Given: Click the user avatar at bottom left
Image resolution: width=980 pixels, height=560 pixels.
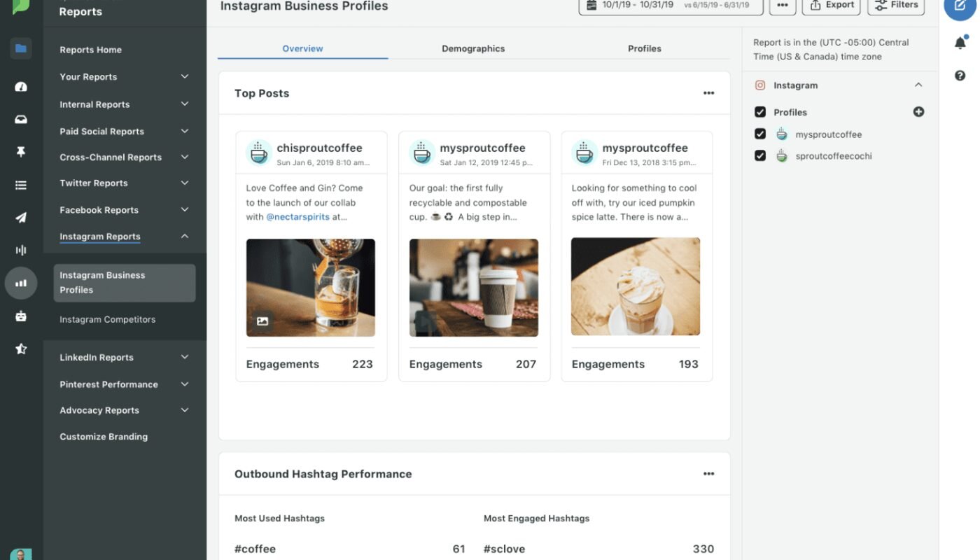Looking at the screenshot, I should 21,554.
